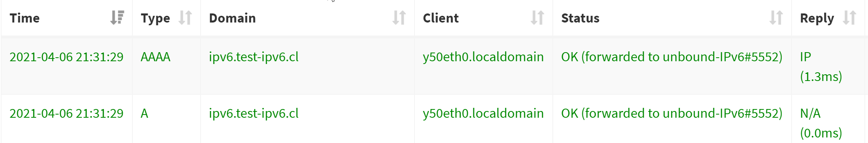This screenshot has height=143, width=868.
Task: Click the Type column sort arrows
Action: click(x=185, y=18)
